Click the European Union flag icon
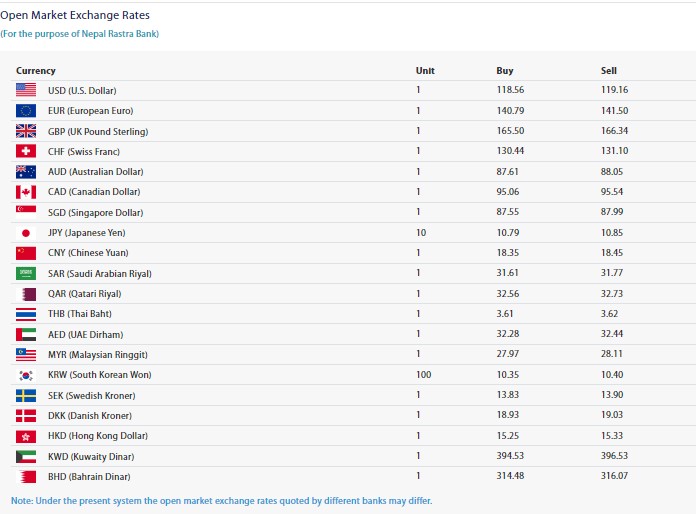 (x=26, y=111)
